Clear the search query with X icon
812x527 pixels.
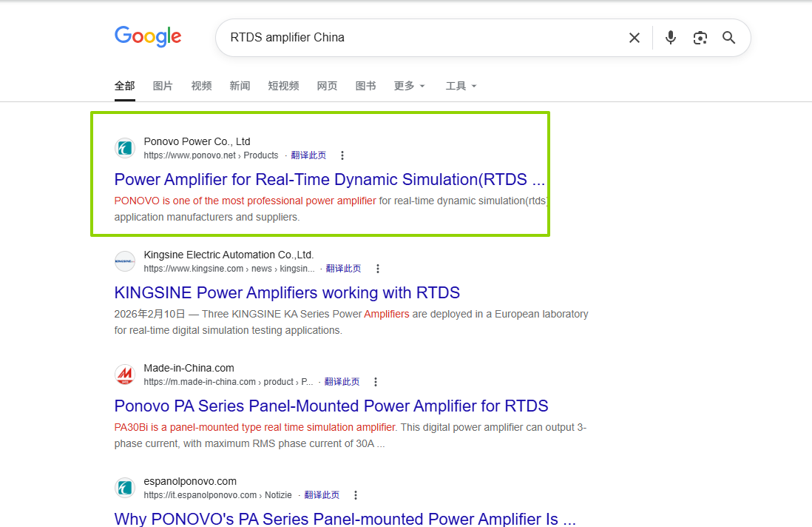coord(635,38)
